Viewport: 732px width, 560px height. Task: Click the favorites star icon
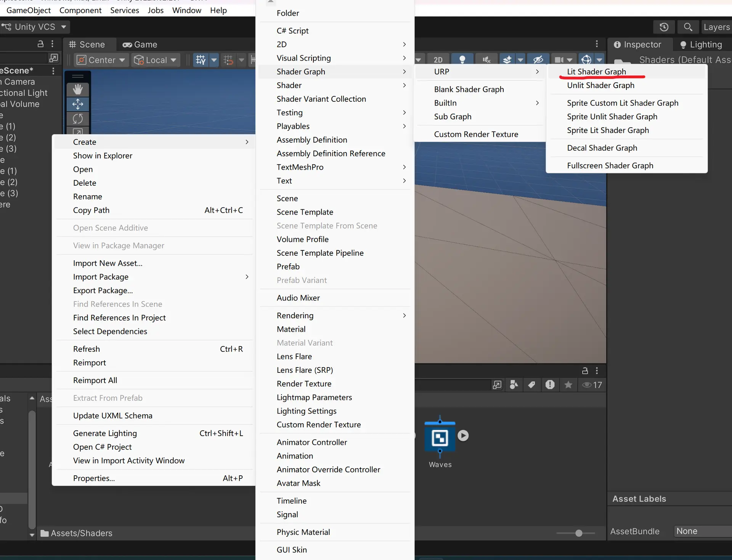click(x=568, y=385)
